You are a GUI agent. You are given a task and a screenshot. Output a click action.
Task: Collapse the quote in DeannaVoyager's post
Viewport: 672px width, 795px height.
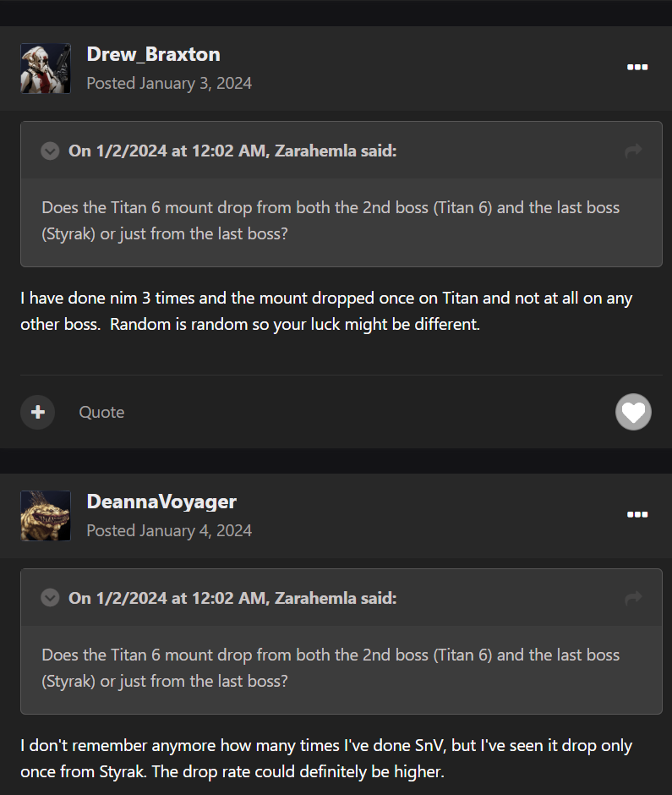pyautogui.click(x=51, y=599)
